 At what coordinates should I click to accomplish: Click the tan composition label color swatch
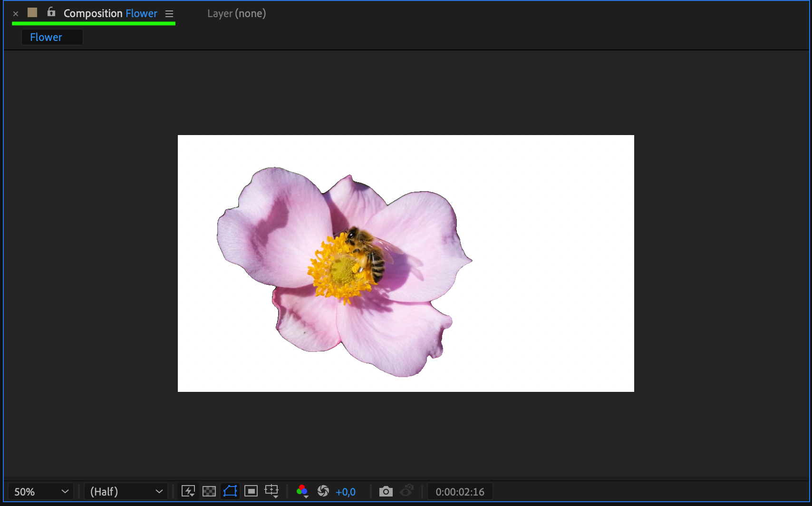[32, 13]
